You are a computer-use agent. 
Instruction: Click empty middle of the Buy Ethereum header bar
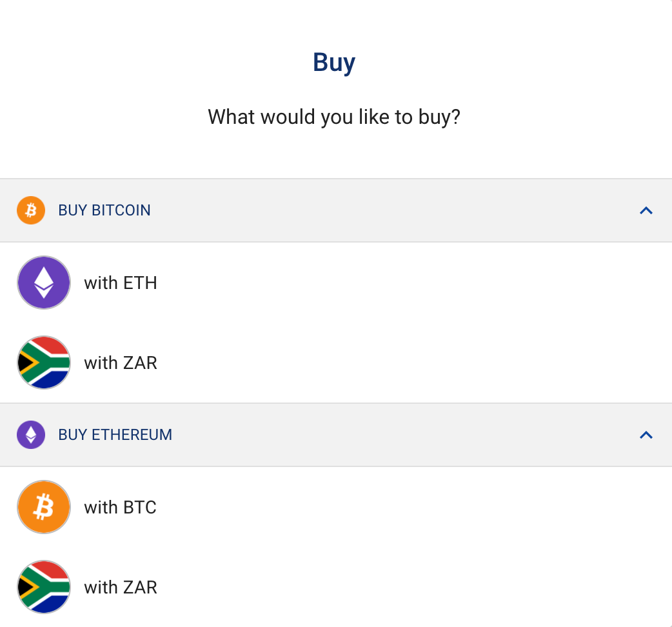(387, 435)
